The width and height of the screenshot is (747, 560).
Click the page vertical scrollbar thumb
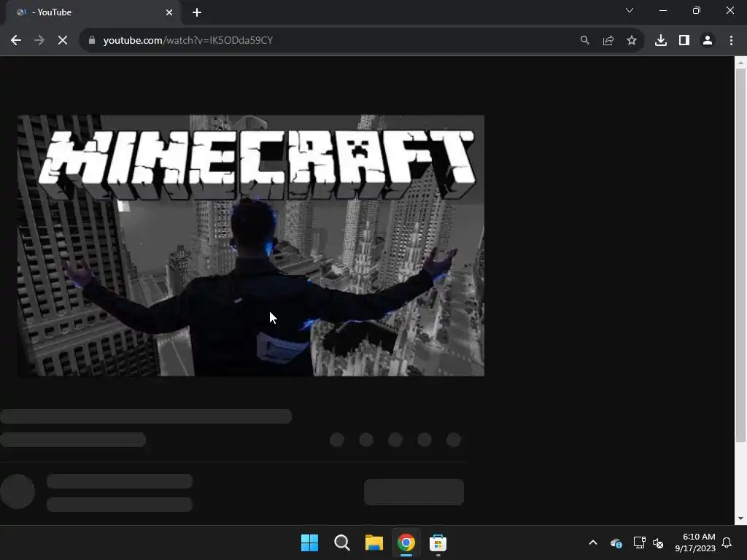click(740, 256)
